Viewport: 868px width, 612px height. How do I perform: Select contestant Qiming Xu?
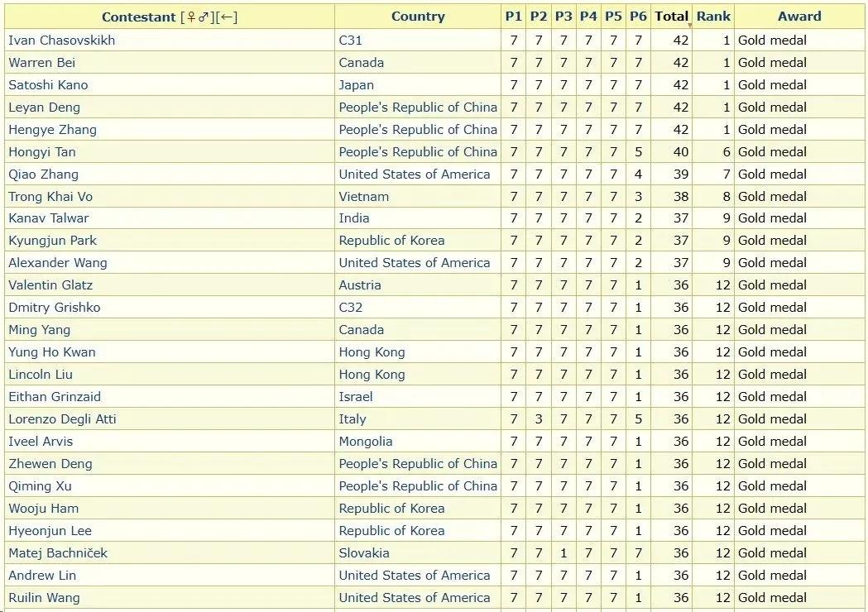pos(40,485)
